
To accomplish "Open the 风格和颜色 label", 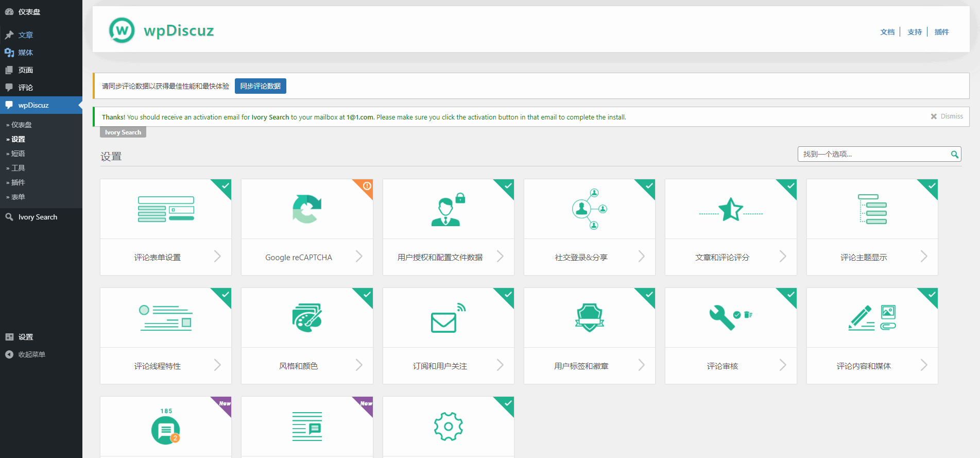I will coord(299,366).
